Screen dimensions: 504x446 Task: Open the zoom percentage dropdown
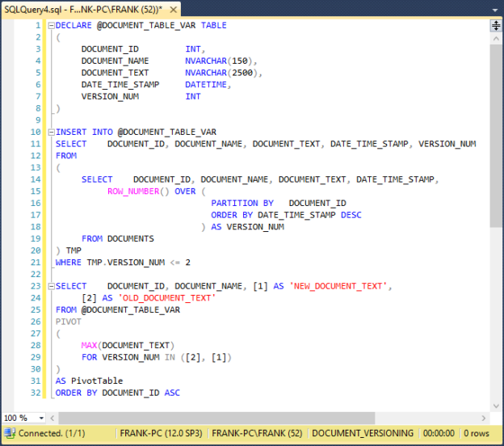tap(41, 418)
